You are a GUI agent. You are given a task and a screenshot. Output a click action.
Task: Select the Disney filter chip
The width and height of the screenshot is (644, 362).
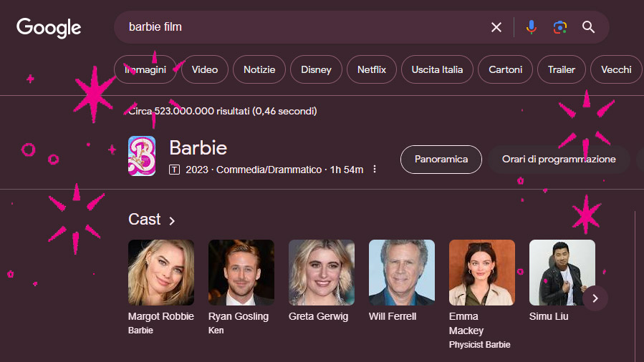click(316, 69)
